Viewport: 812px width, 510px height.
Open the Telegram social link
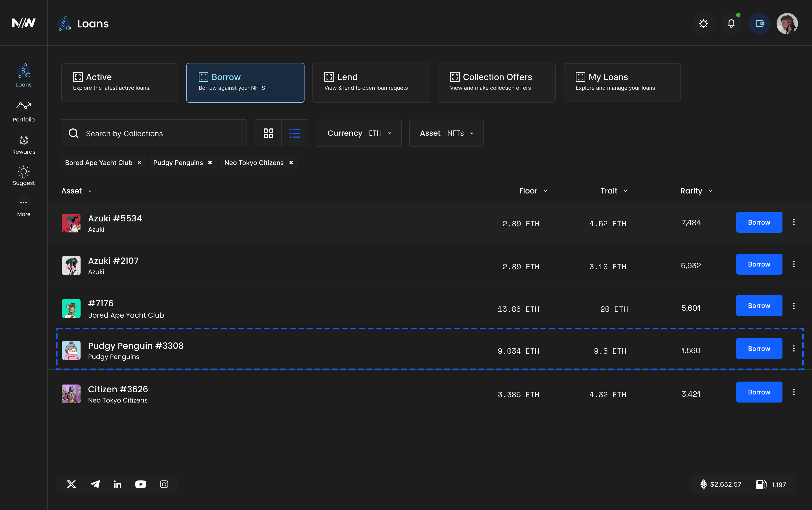click(x=95, y=484)
